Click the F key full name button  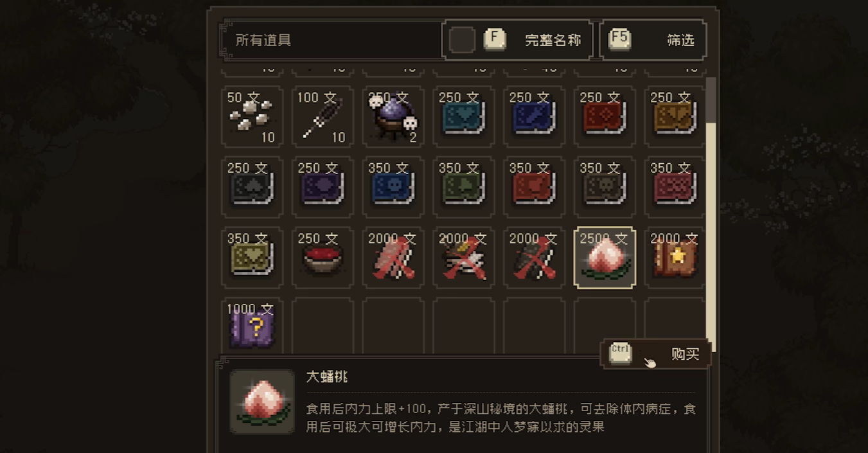(x=495, y=40)
